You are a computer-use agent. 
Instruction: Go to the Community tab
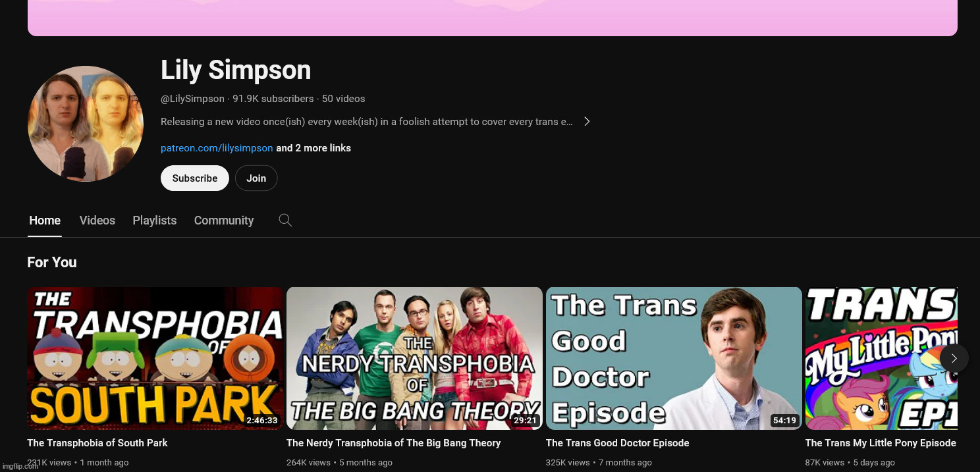click(x=224, y=221)
